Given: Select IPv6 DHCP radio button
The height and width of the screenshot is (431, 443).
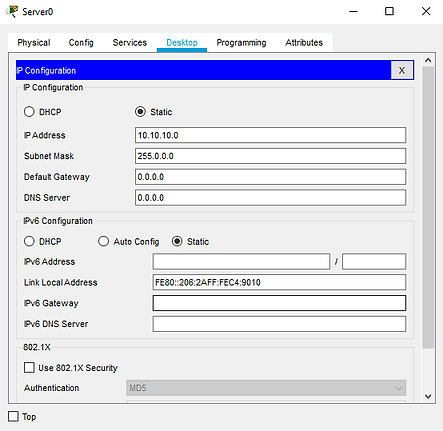Looking at the screenshot, I should coord(29,241).
